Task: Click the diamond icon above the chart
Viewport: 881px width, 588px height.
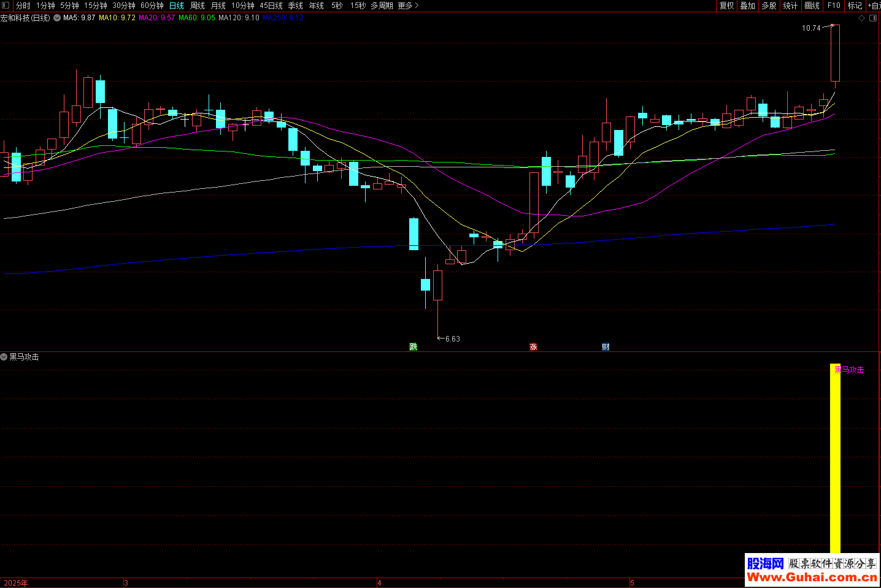Action: [x=861, y=18]
